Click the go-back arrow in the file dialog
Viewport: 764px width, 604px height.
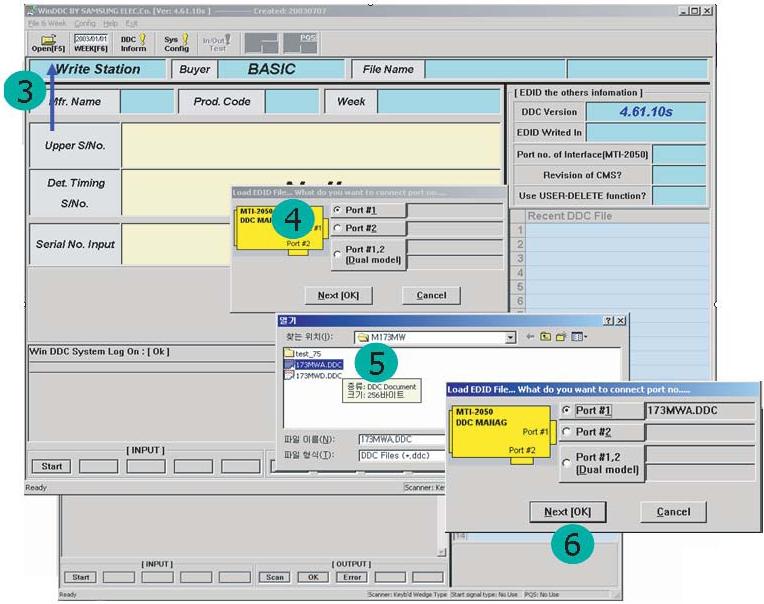click(530, 337)
